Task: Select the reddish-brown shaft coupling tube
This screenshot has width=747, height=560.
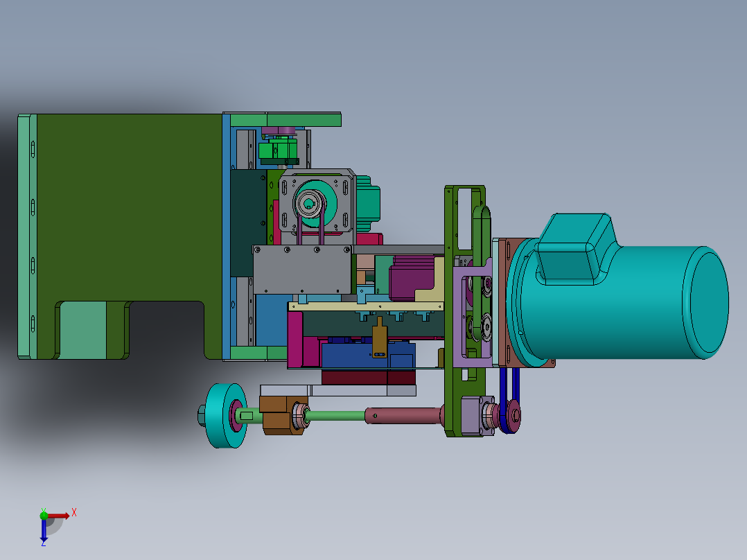Action: 404,415
